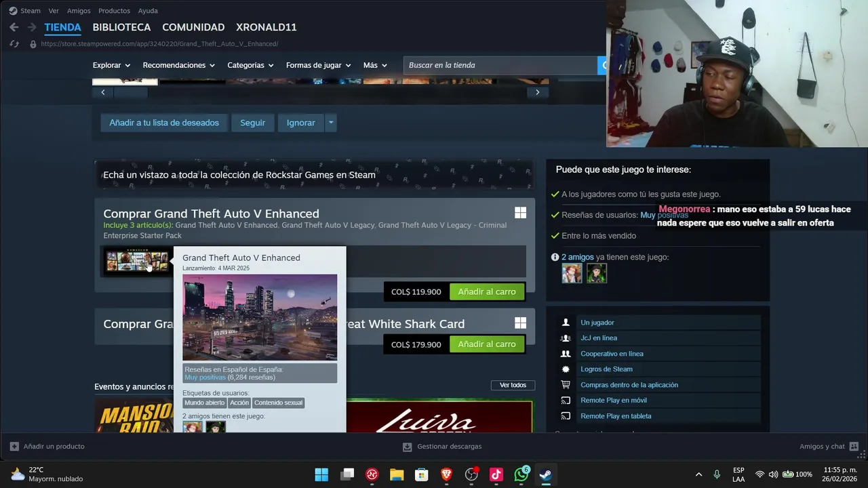Viewport: 868px width, 488px height.
Task: Add Shark Card bundle COL$ 179.900 to cart
Action: [x=487, y=344]
